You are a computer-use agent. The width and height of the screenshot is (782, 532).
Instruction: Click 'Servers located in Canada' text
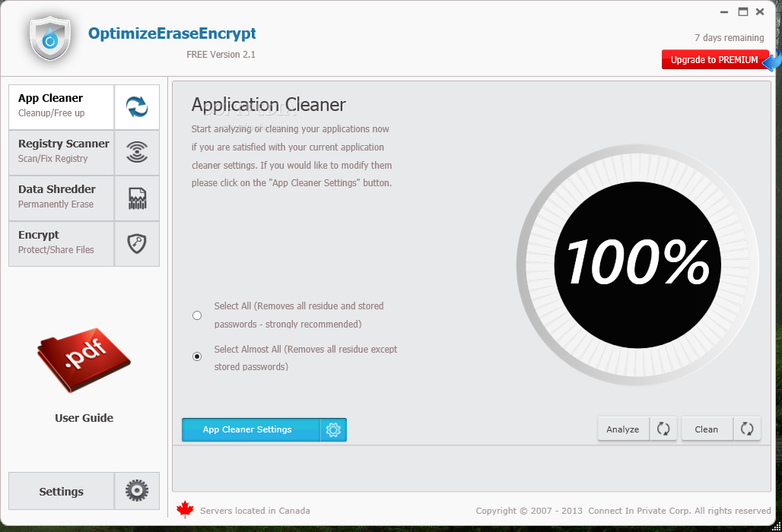pos(255,511)
